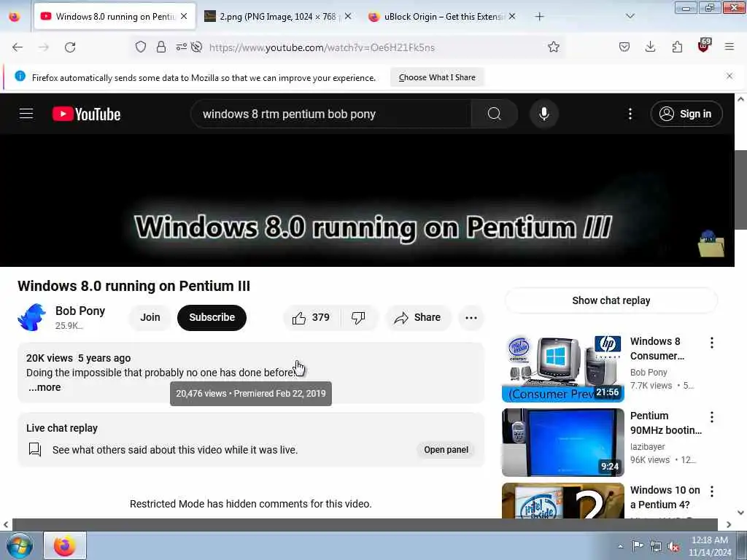Close the Firefox data sharing notification
Viewport: 747px width, 560px height.
[729, 76]
